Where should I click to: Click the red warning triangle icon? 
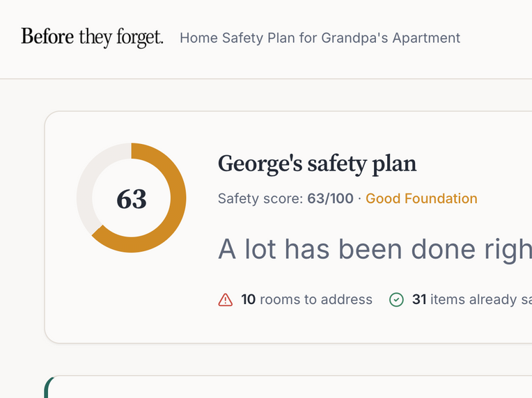click(226, 300)
